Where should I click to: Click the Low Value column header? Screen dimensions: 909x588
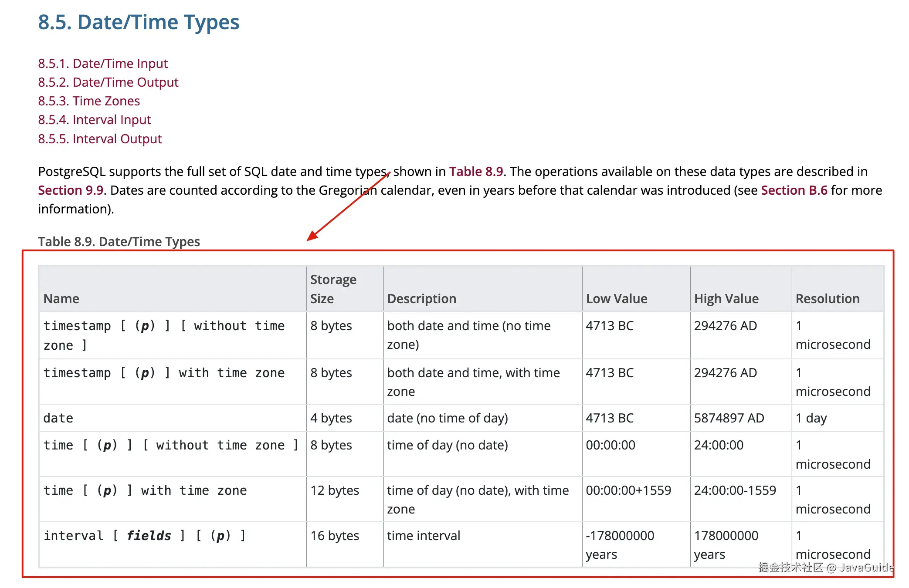coord(616,299)
